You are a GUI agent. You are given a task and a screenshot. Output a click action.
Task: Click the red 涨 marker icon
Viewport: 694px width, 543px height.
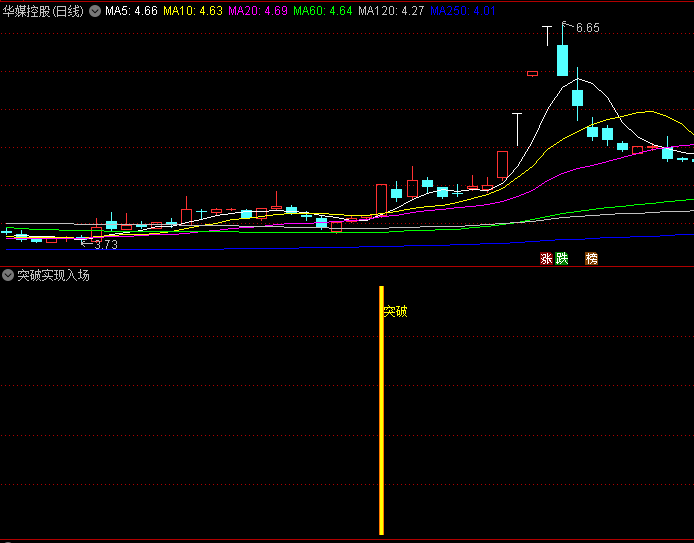(x=546, y=258)
